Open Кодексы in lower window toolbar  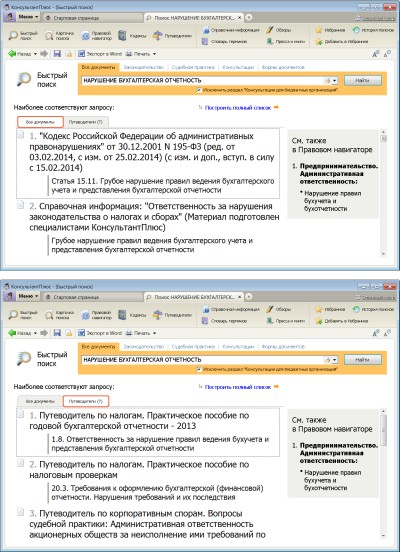click(132, 315)
